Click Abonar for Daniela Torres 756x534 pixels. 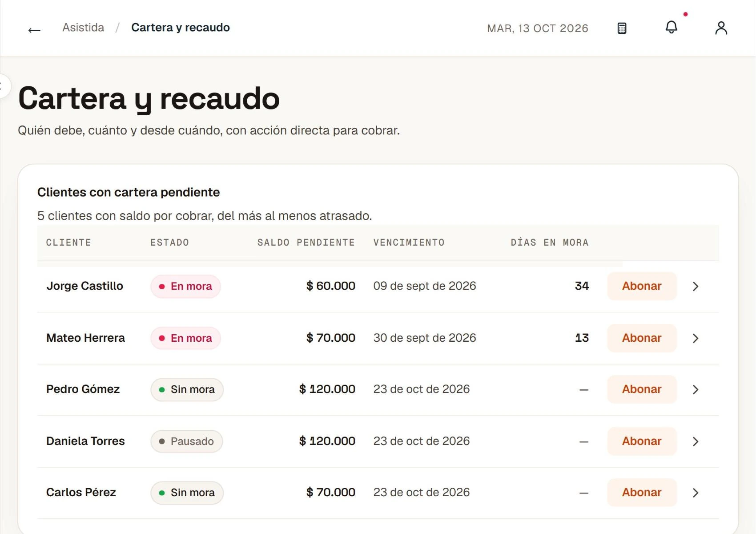[x=642, y=441]
